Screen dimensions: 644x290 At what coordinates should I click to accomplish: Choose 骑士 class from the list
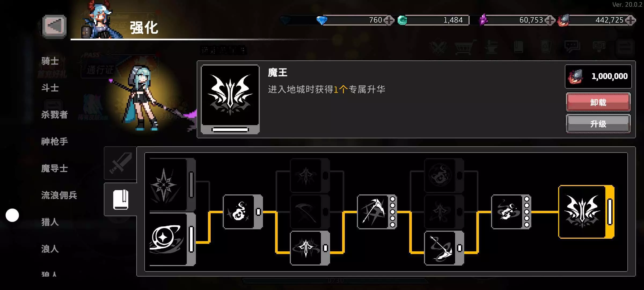tap(50, 61)
